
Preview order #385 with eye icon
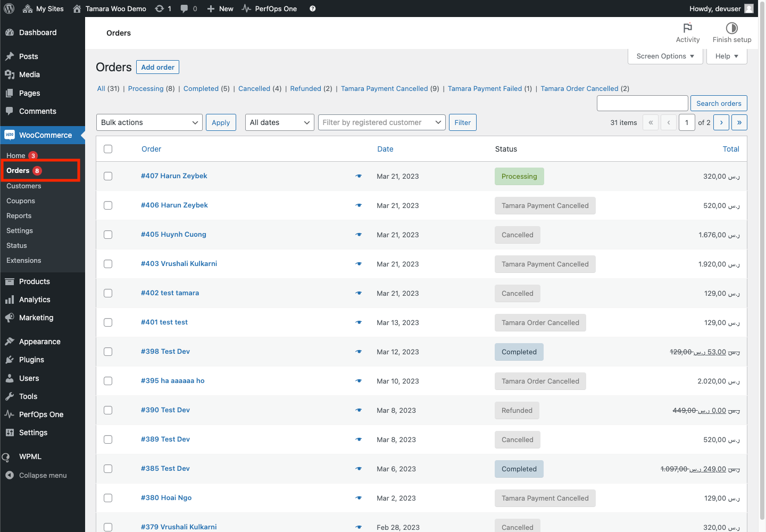(x=359, y=469)
